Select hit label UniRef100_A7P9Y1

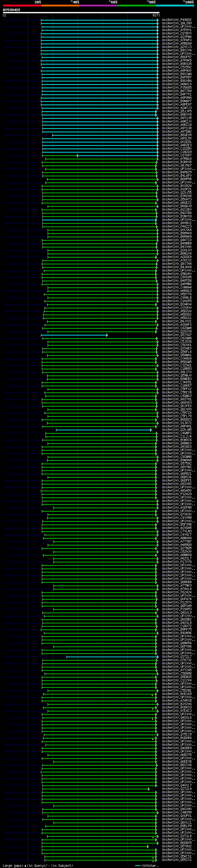tap(177, 30)
